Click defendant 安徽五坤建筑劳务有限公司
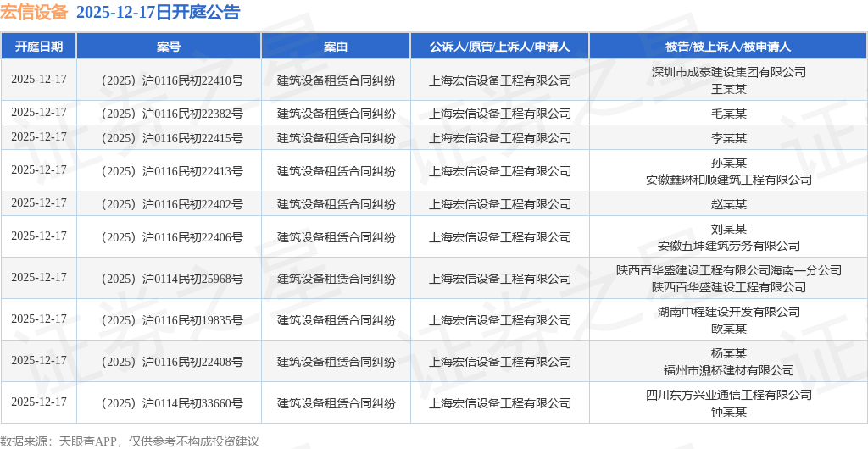This screenshot has height=449, width=868. tap(728, 246)
